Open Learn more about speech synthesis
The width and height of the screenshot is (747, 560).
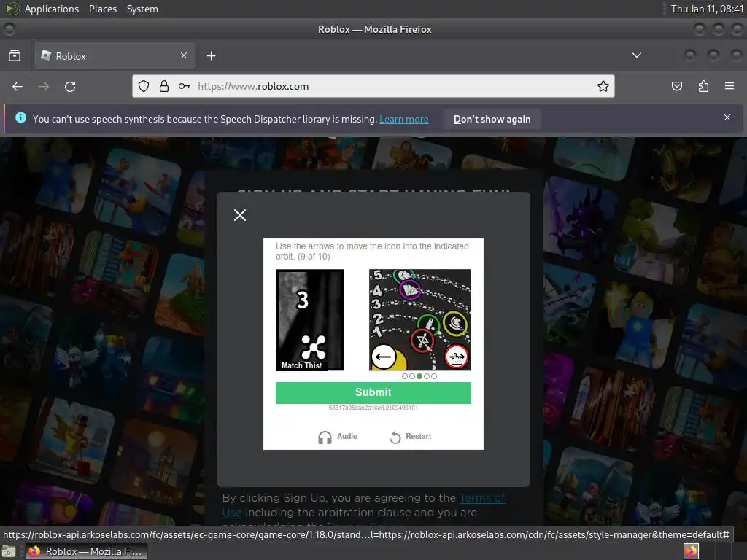(x=404, y=119)
